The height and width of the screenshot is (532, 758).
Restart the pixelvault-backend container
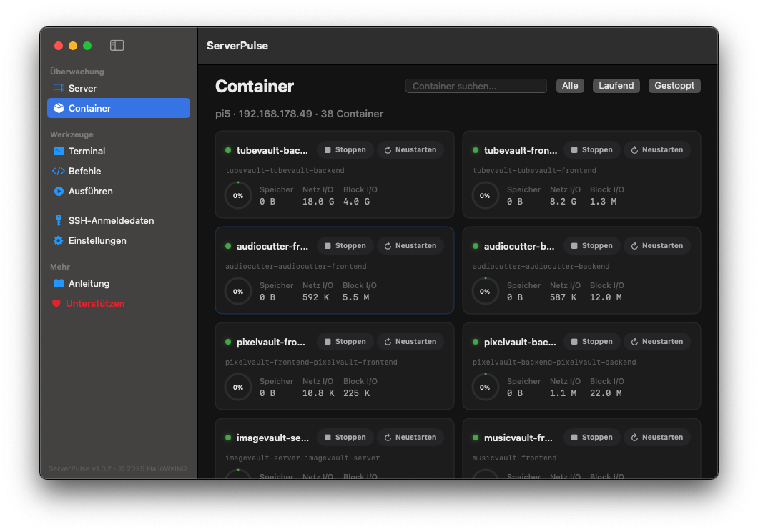click(657, 341)
